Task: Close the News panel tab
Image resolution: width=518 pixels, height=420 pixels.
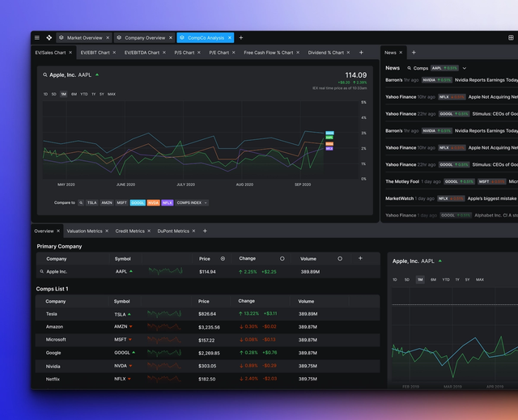Action: [401, 53]
